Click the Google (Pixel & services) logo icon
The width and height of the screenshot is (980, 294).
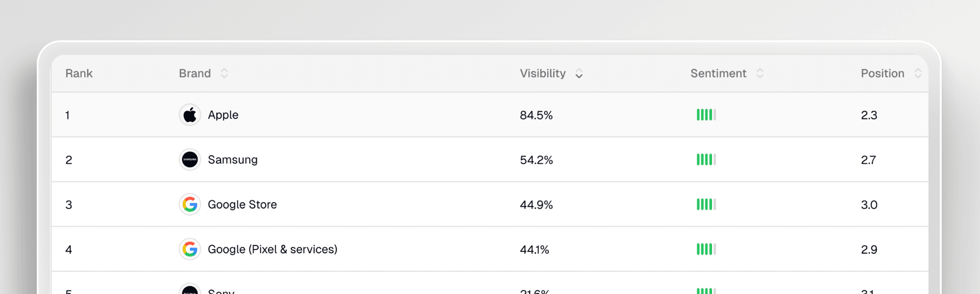click(x=189, y=250)
